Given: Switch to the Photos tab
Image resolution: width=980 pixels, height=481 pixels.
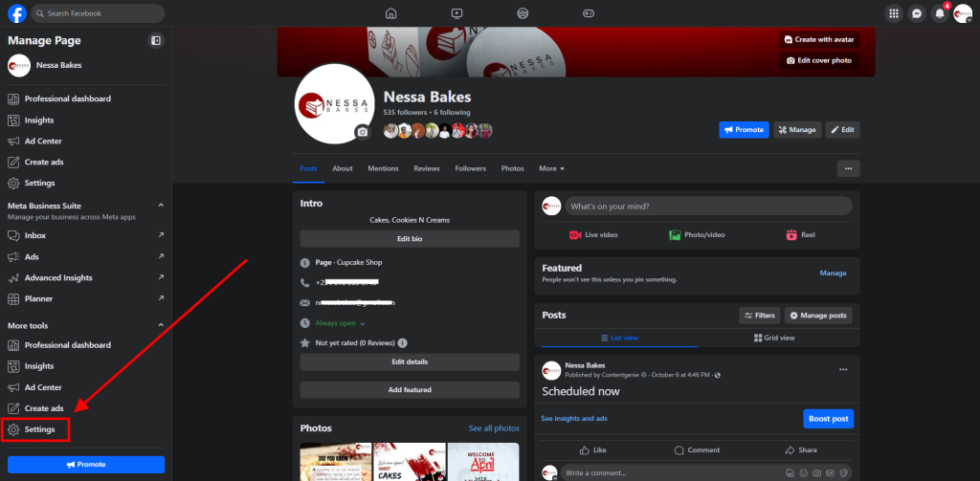Looking at the screenshot, I should click(513, 168).
